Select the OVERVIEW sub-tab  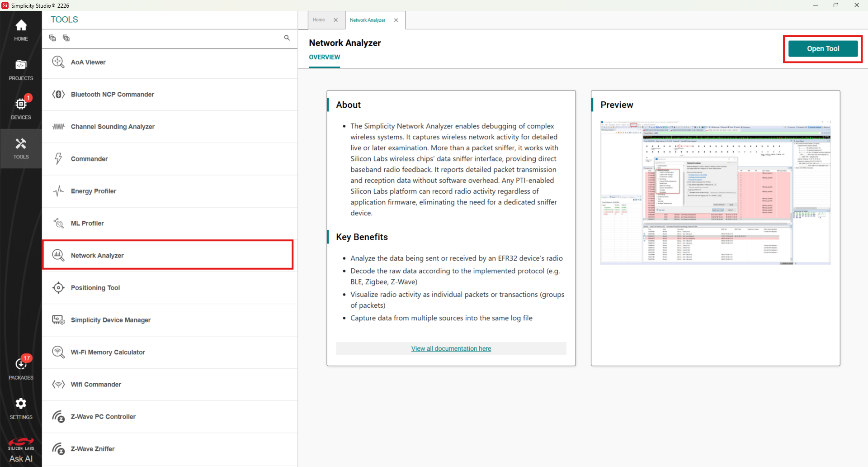324,57
